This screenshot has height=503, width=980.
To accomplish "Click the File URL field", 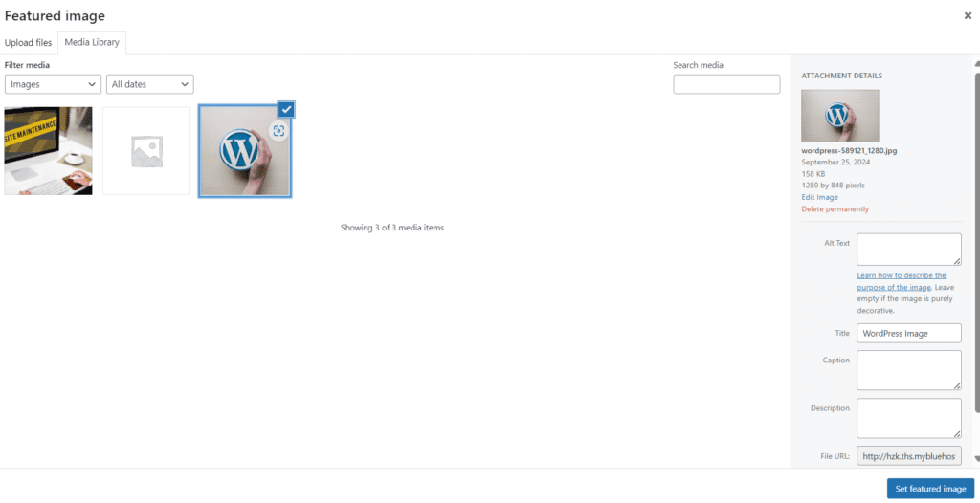I will [x=909, y=456].
